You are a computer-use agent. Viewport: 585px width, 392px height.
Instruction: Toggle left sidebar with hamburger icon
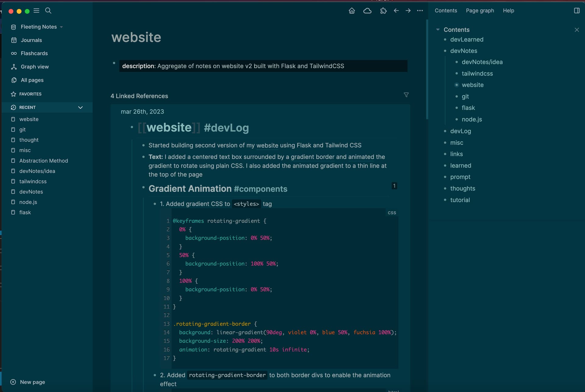point(36,11)
